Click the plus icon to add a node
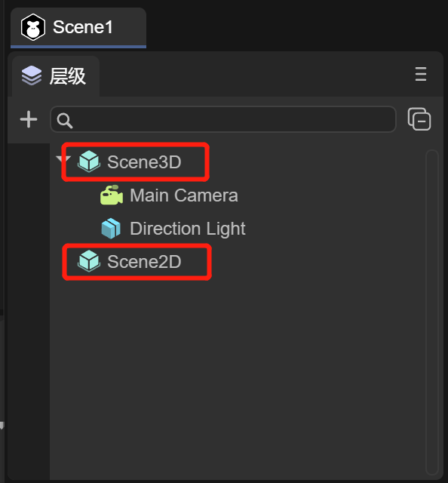Viewport: 448px width, 483px height. (29, 119)
